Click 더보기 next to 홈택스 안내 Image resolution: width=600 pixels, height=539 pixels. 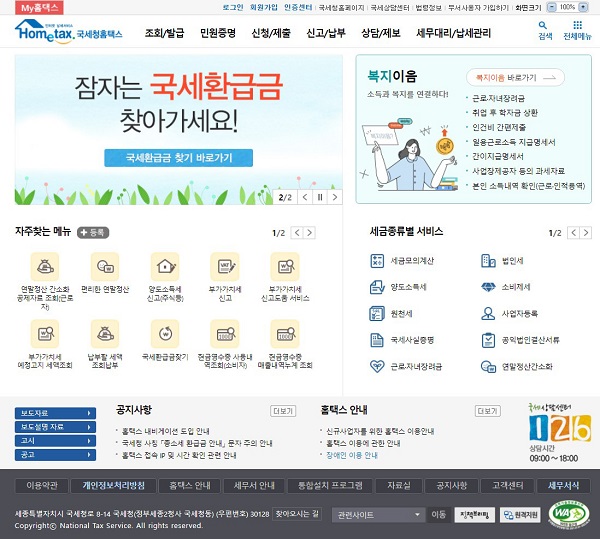pos(488,411)
